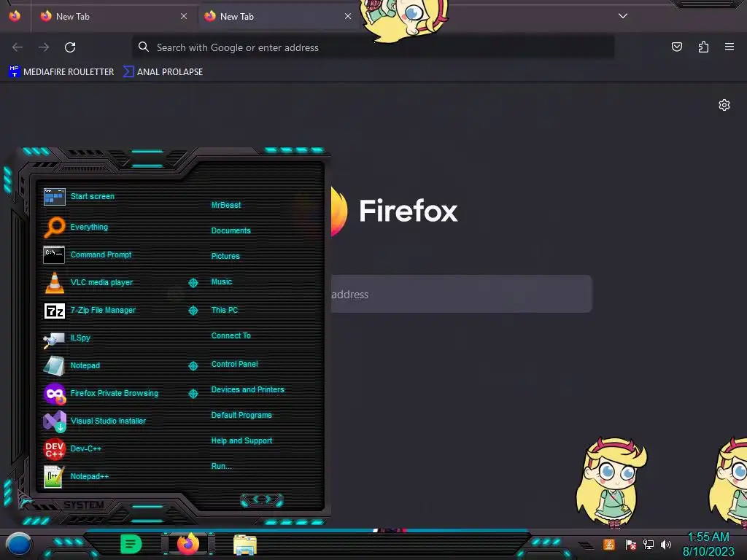The width and height of the screenshot is (747, 560).
Task: Click network tray icon
Action: (649, 544)
